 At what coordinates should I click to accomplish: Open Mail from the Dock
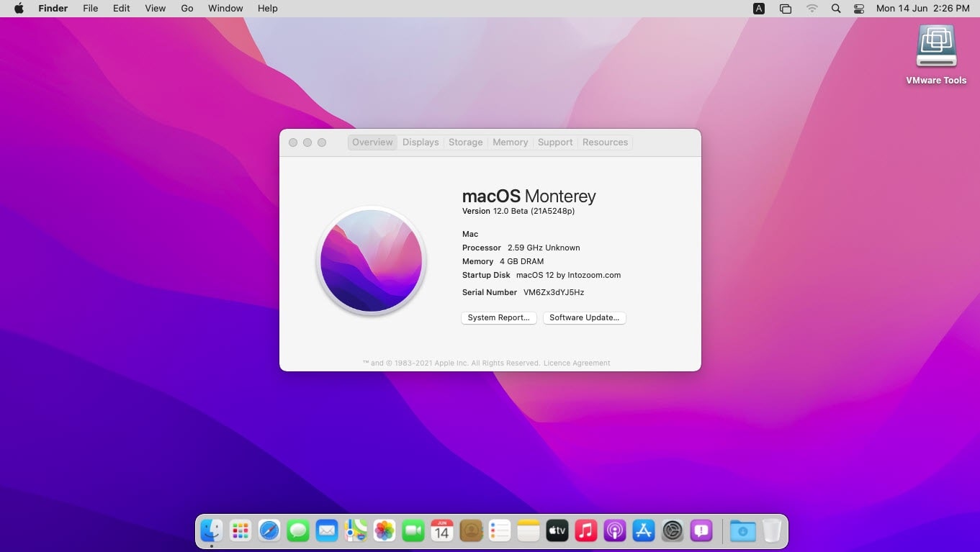click(x=327, y=531)
